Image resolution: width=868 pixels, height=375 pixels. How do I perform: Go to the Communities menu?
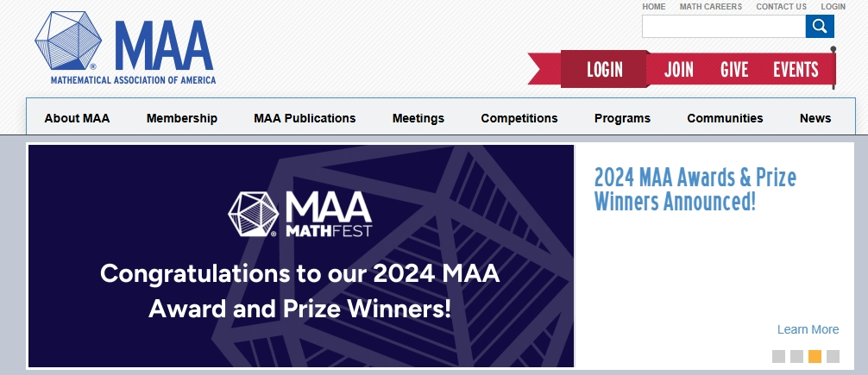tap(725, 118)
